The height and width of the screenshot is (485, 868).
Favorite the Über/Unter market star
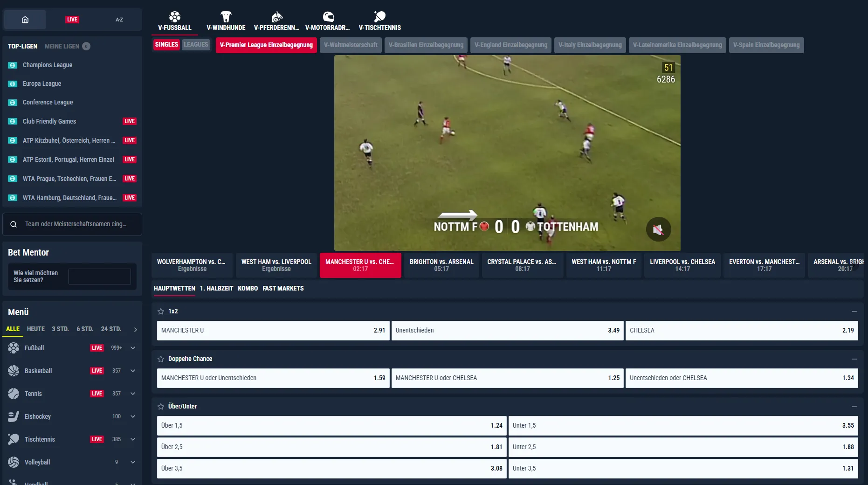tap(161, 407)
